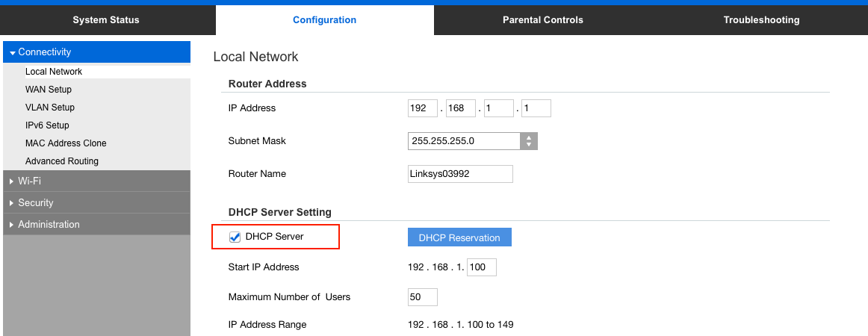
Task: Open the System Status tab
Action: tap(106, 20)
